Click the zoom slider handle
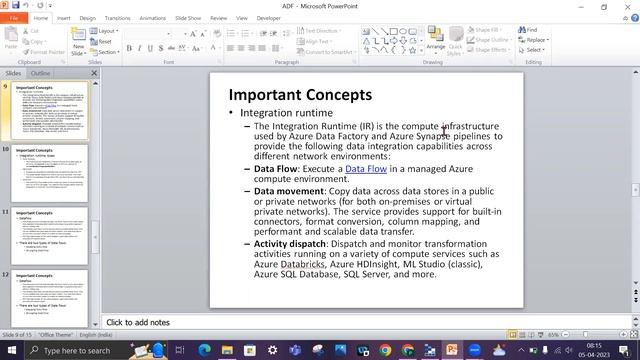 (586, 335)
